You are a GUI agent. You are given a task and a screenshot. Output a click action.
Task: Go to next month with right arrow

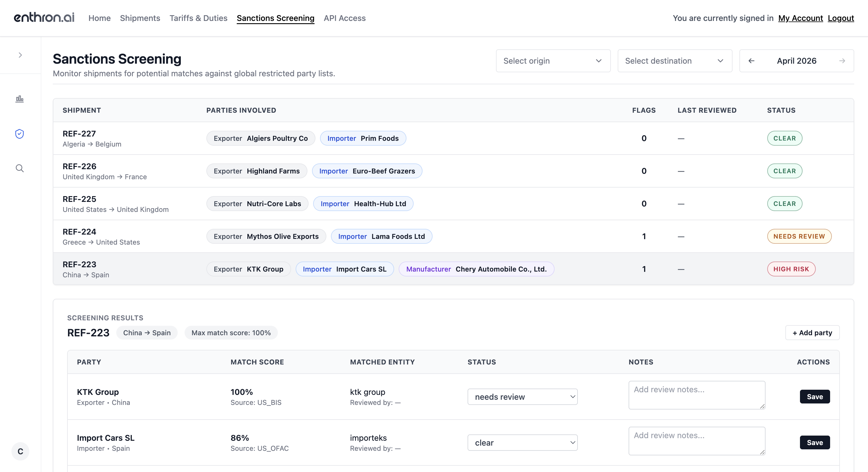tap(842, 61)
